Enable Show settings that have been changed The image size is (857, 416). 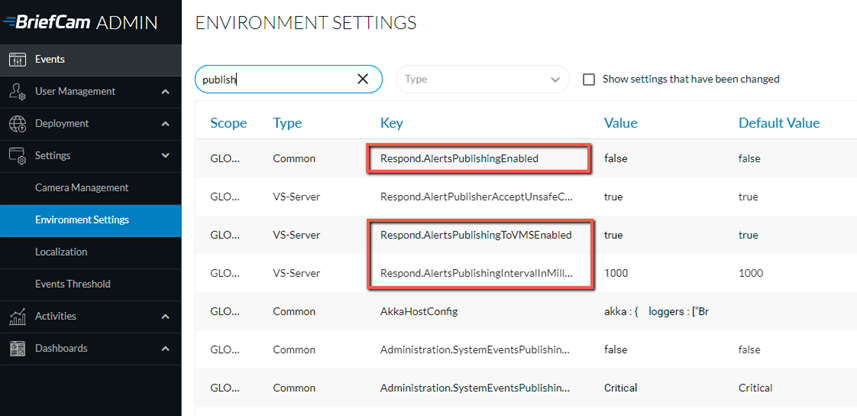pos(589,80)
